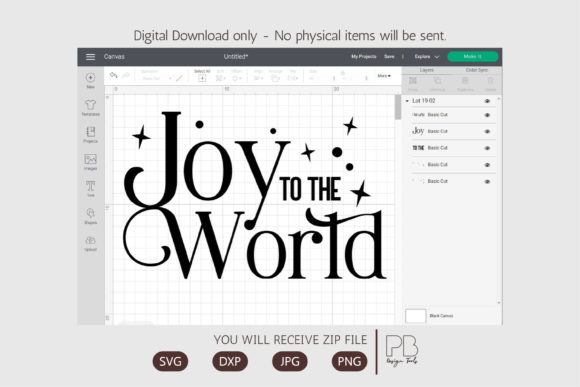Click the Blank Canvas label

pos(441,316)
